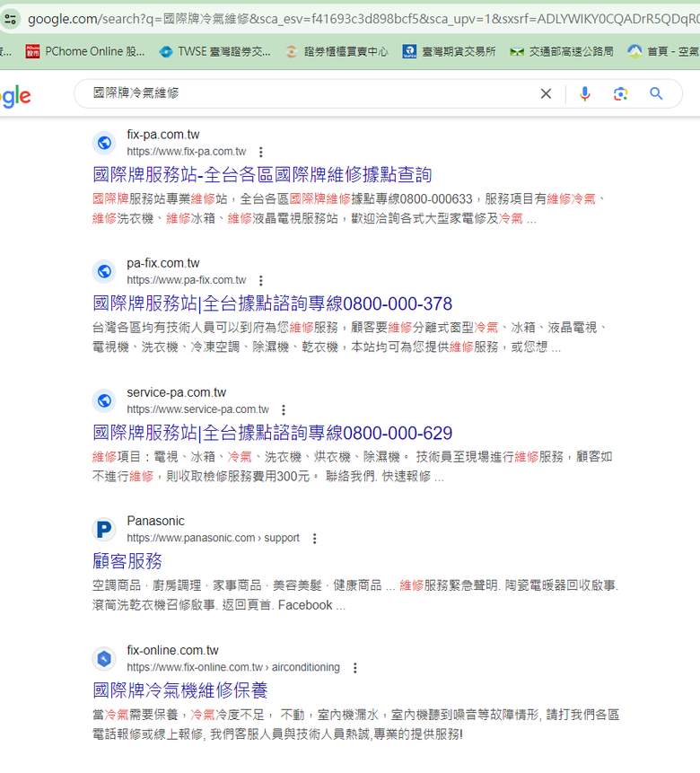The height and width of the screenshot is (773, 700).
Task: Click the pa-fix.com.tw globe favicon
Action: pyautogui.click(x=104, y=271)
